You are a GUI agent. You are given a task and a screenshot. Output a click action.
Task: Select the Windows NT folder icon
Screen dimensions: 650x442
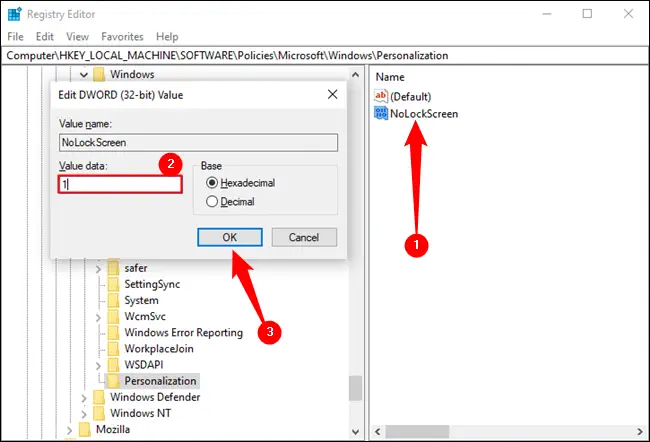[x=99, y=413]
